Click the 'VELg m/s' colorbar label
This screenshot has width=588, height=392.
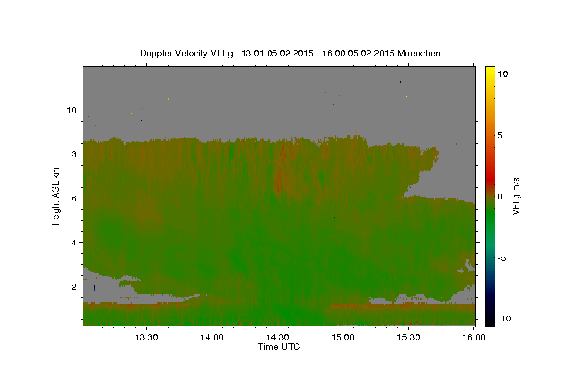tap(516, 196)
